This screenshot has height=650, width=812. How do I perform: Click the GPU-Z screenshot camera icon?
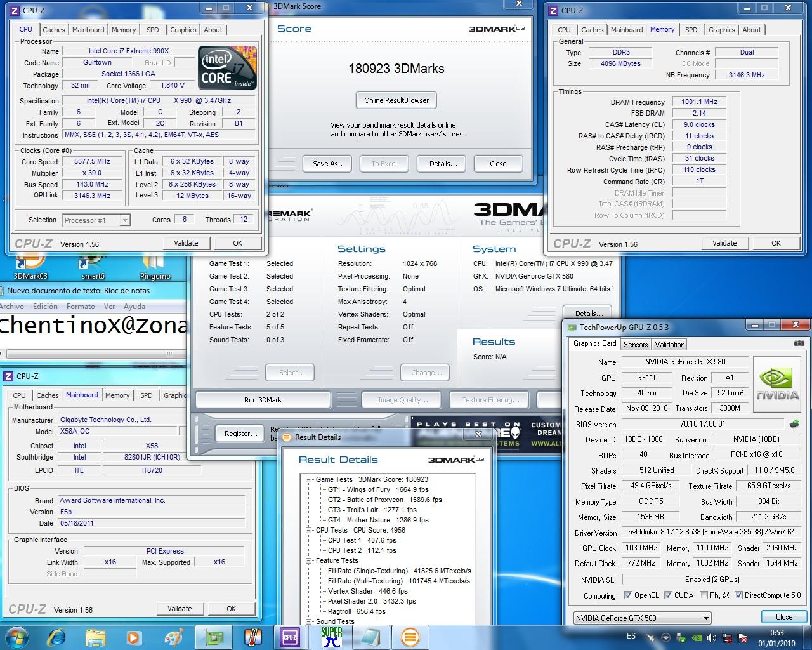tap(799, 343)
